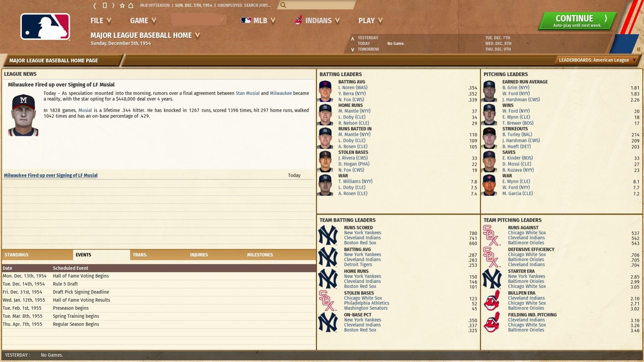This screenshot has width=644, height=362.
Task: Click the page icon between navigation arrows
Action: click(105, 5)
